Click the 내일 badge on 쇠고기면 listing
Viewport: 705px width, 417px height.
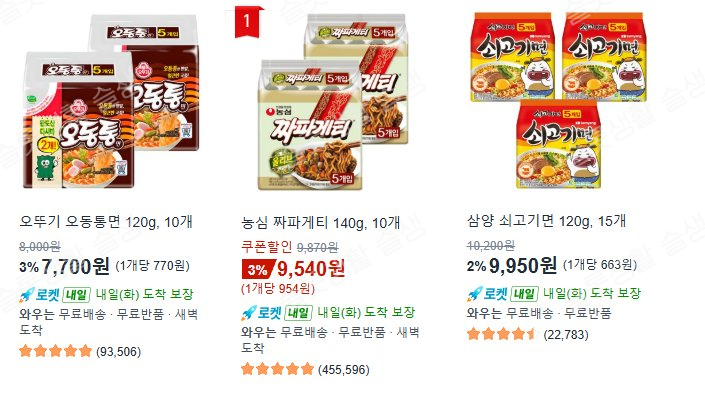click(524, 294)
